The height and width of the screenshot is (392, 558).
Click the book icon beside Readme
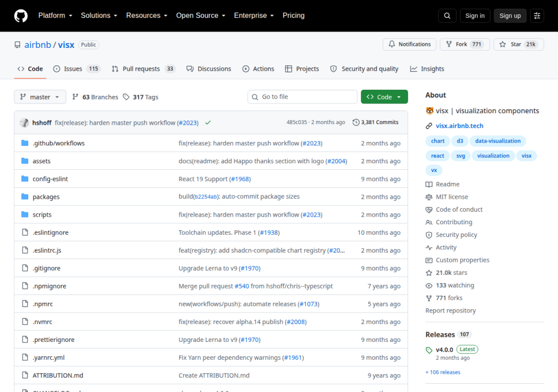429,184
